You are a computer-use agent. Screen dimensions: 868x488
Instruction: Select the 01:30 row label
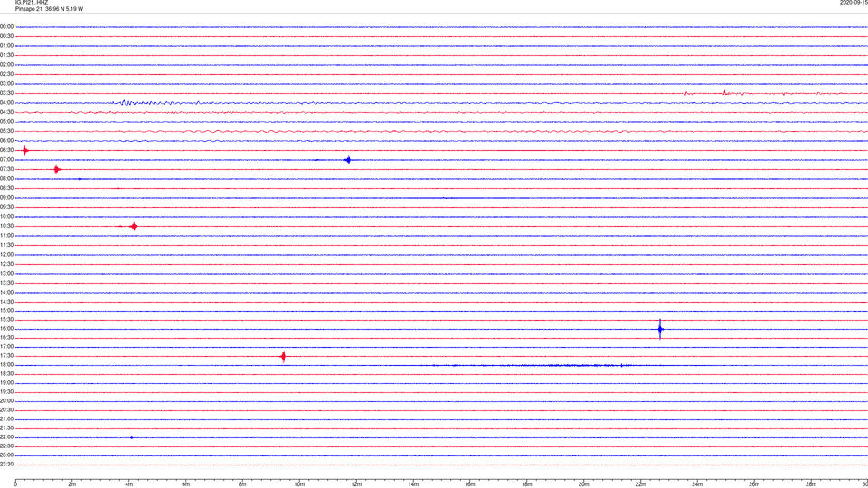[x=7, y=55]
